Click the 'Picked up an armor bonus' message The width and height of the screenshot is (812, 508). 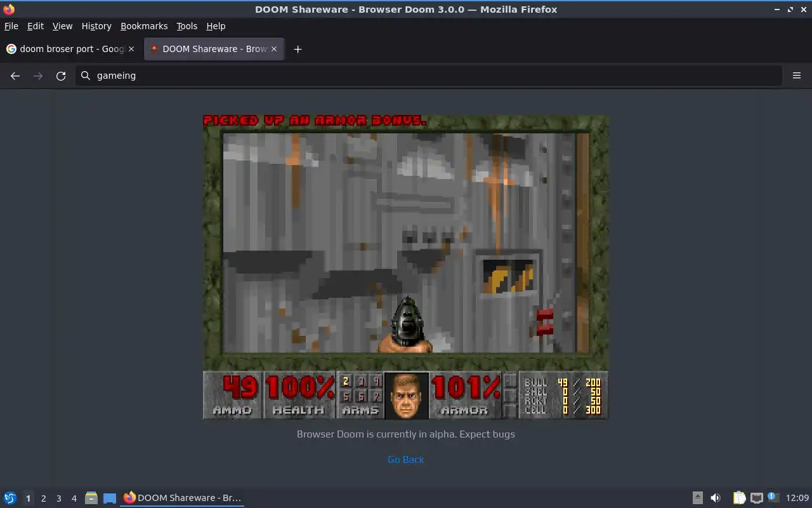[315, 121]
